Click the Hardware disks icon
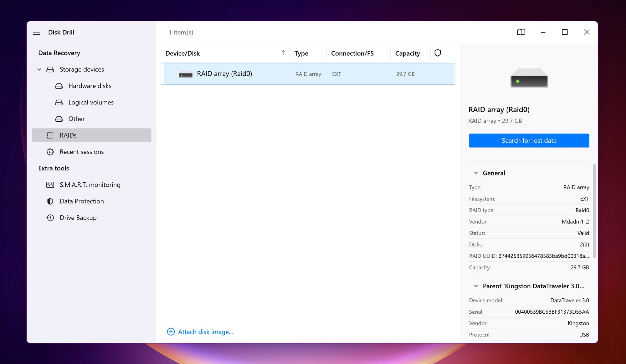 pyautogui.click(x=59, y=85)
